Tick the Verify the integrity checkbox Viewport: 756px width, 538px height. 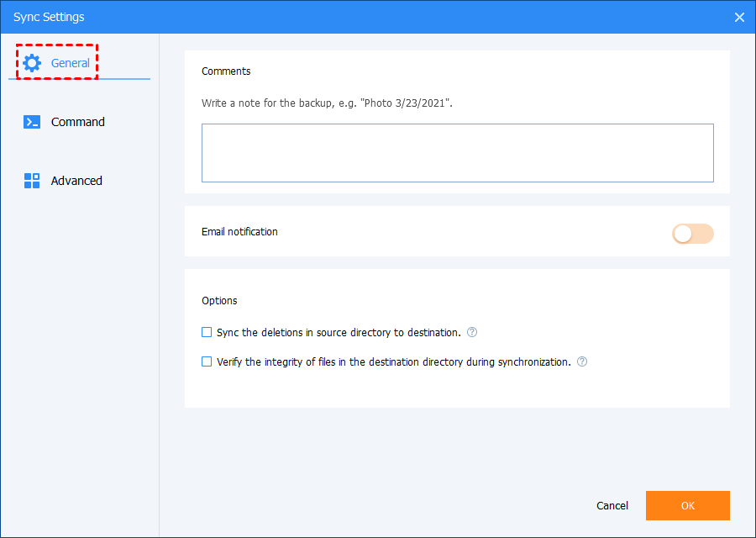tap(207, 362)
